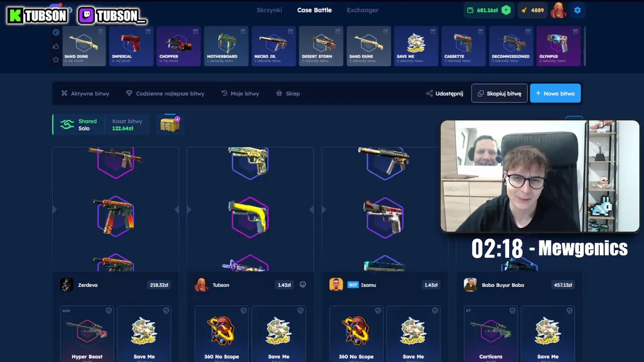Click Skopiuj bitwę button

point(499,93)
